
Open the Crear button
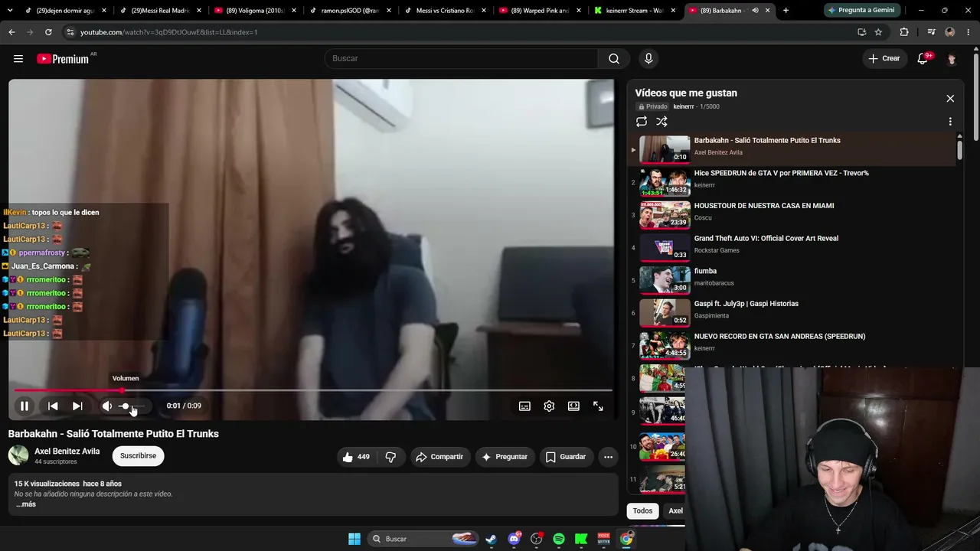pyautogui.click(x=884, y=59)
